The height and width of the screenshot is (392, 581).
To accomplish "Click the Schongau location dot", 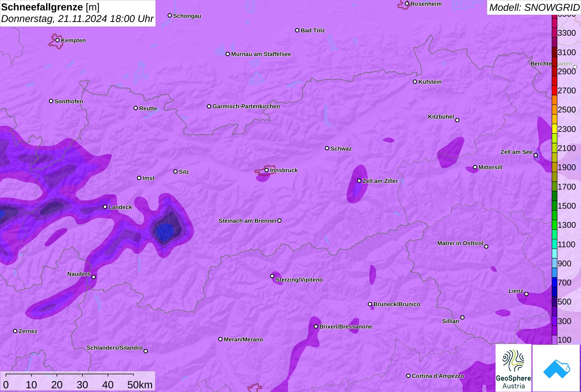I will pos(170,15).
